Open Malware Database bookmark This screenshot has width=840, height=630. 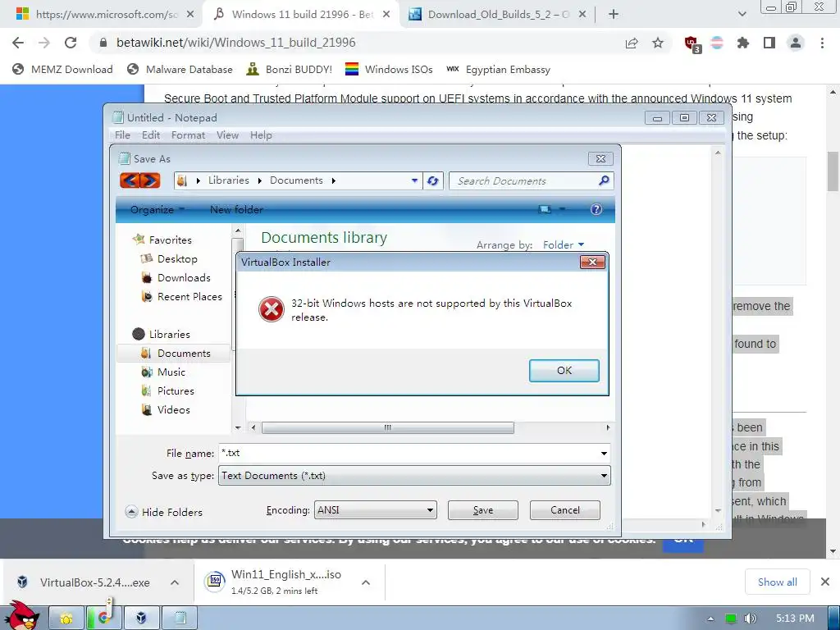(x=180, y=70)
